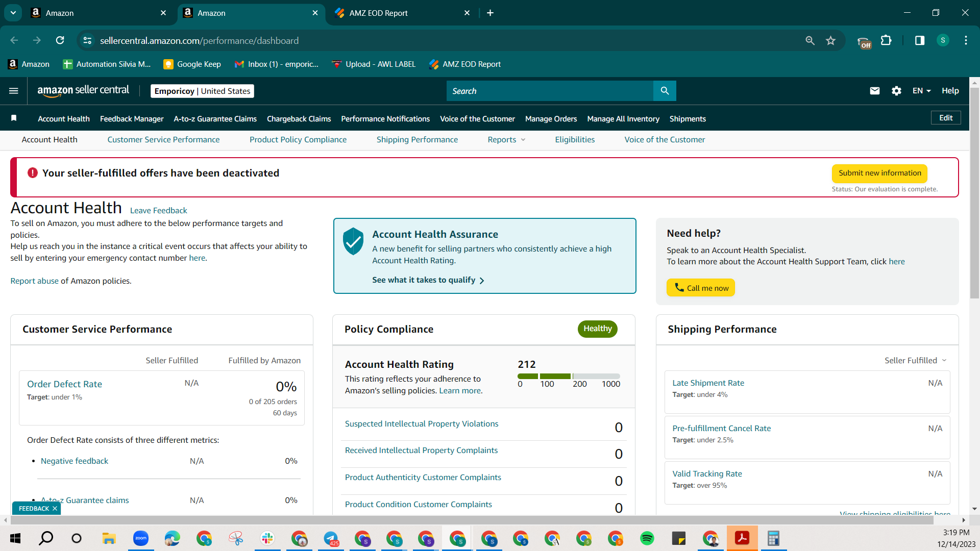Open the Seller Central hamburger menu
The height and width of the screenshot is (551, 980).
click(14, 91)
